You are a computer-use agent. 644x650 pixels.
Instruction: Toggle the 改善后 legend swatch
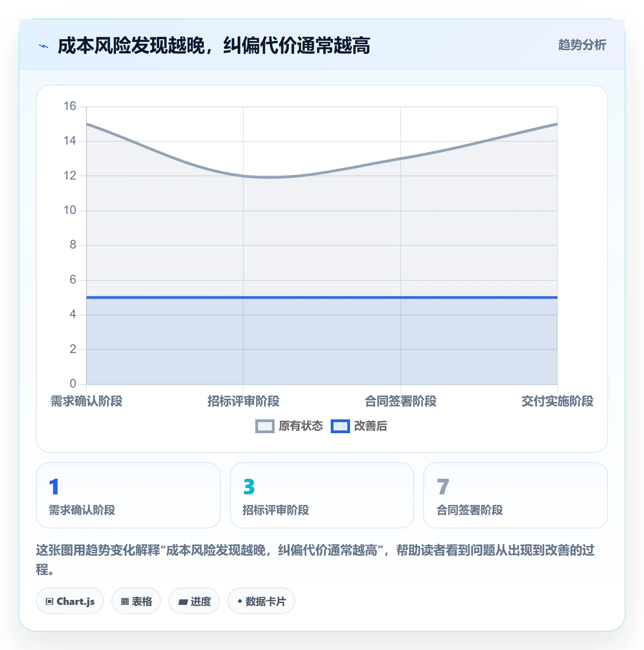pyautogui.click(x=340, y=426)
